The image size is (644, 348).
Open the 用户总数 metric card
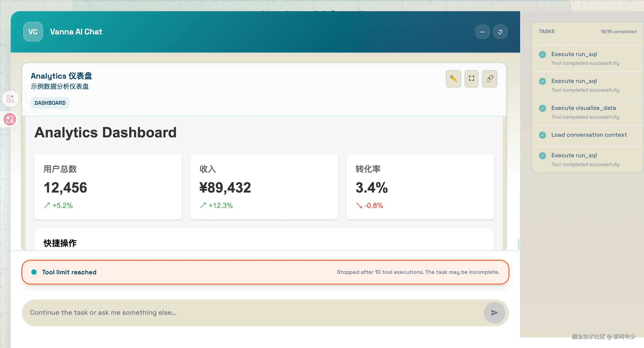(108, 187)
